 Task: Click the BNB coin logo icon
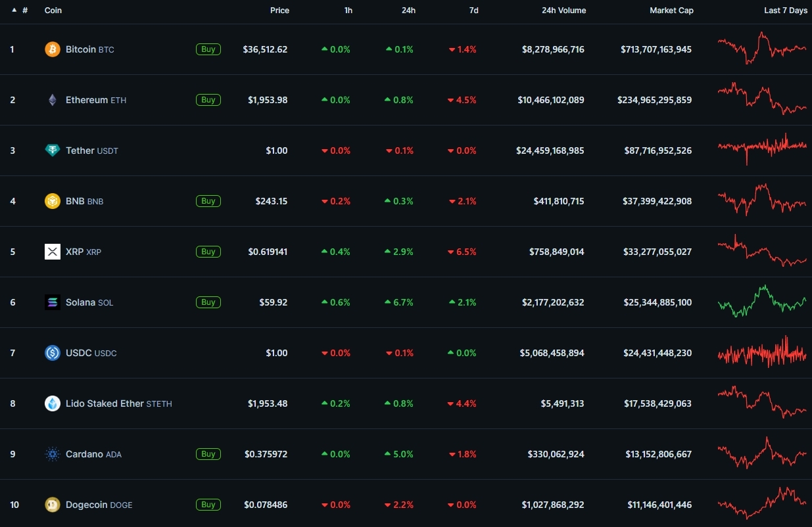pyautogui.click(x=53, y=201)
